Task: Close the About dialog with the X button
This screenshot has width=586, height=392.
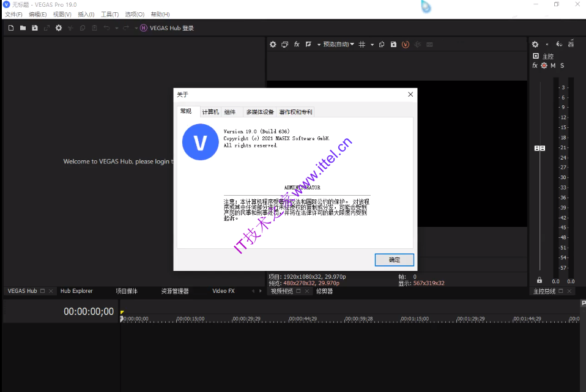Action: click(410, 94)
